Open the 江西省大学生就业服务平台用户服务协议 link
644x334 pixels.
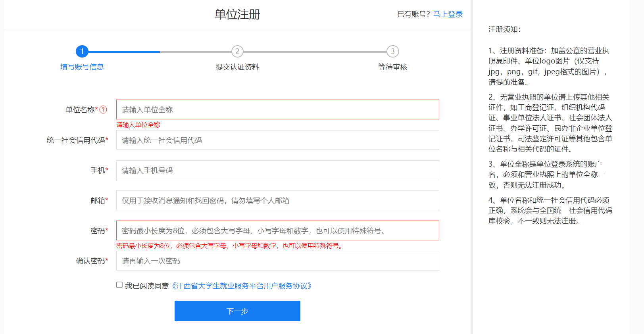click(242, 286)
